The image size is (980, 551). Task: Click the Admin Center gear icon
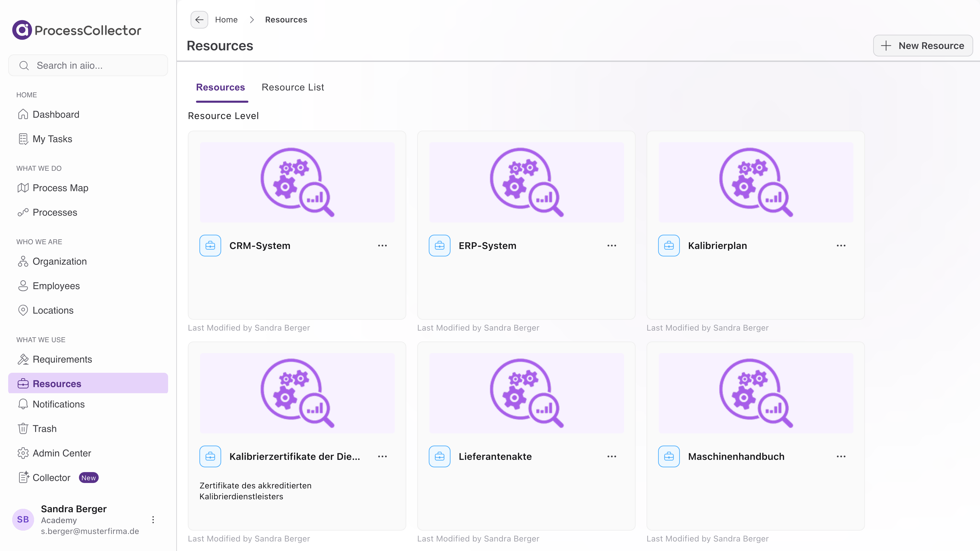click(23, 453)
